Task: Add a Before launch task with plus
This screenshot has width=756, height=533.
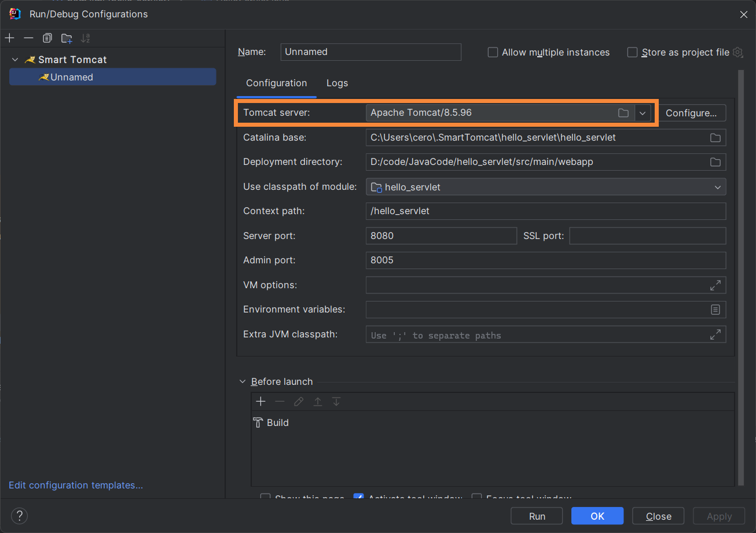Action: 260,402
